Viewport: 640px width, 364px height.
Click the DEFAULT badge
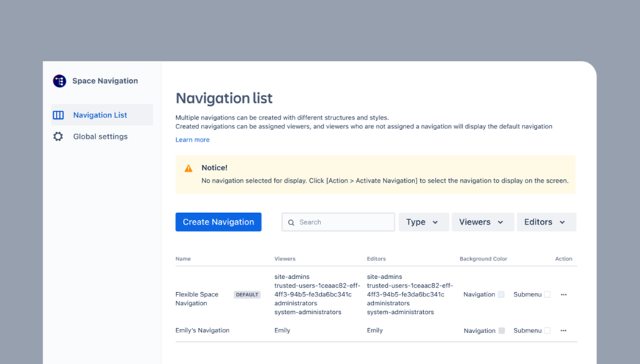[x=247, y=294]
